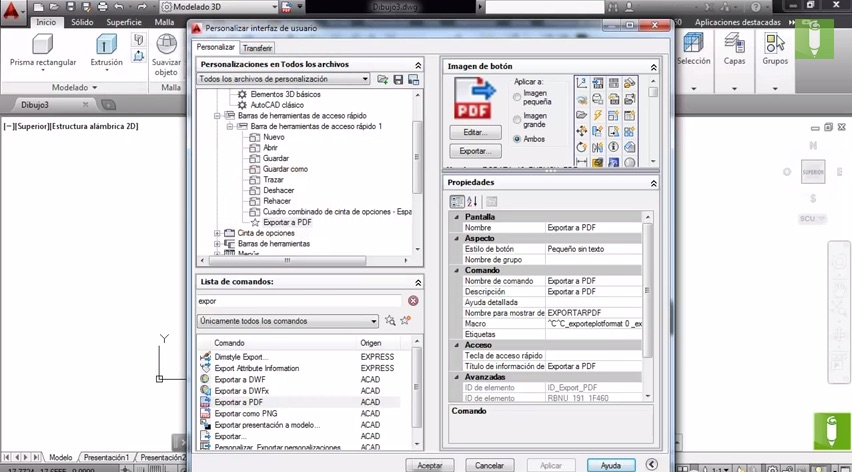Viewport: 852px width, 472px height.
Task: Expand the 'Barras de herramientas' tree node
Action: (x=217, y=244)
